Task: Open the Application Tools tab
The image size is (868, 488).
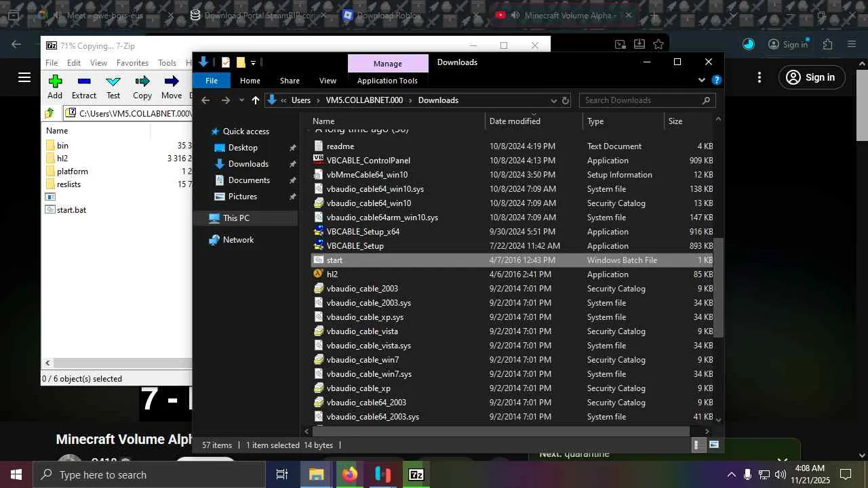Action: (387, 81)
